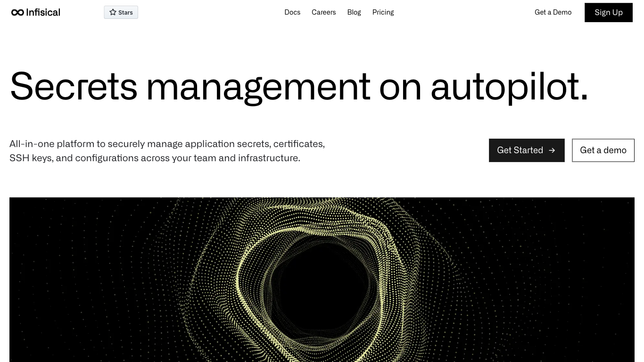Navigate to Pricing

point(383,12)
